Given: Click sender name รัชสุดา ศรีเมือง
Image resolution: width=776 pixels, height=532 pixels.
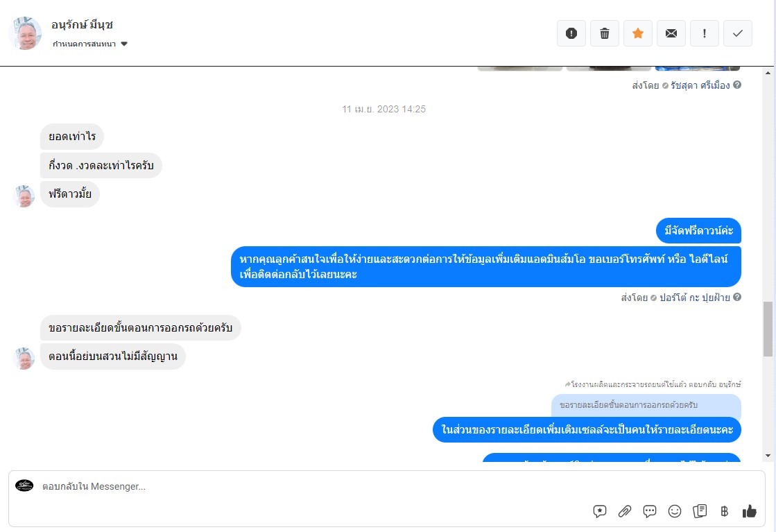Looking at the screenshot, I should 700,85.
